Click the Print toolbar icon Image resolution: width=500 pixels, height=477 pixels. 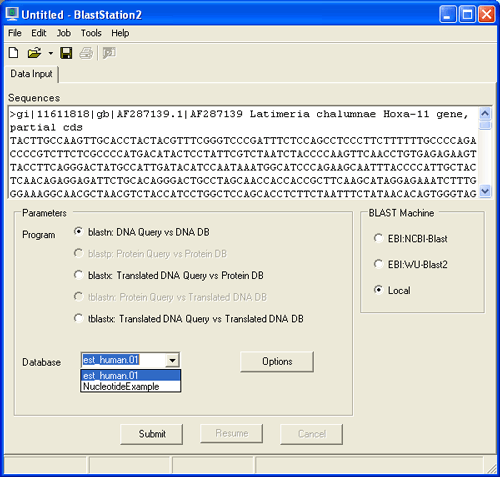pos(86,53)
